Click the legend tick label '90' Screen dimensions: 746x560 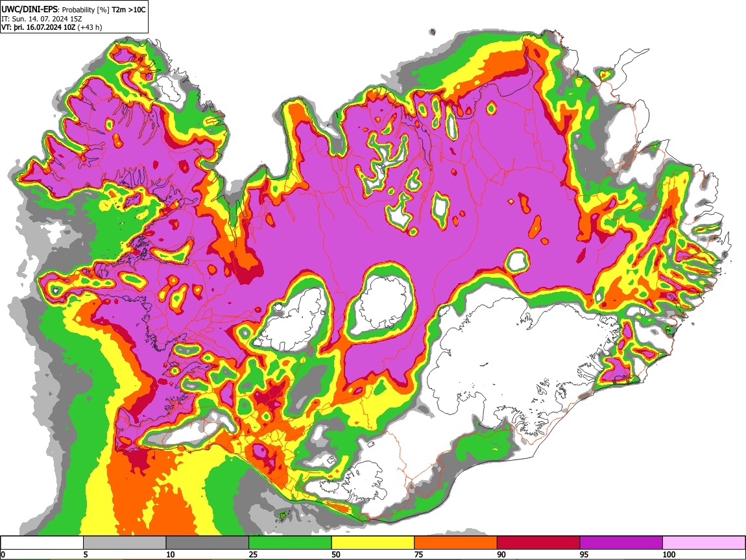click(501, 554)
